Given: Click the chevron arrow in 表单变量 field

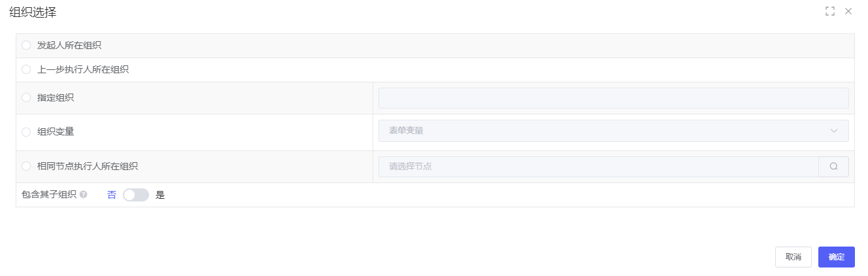Looking at the screenshot, I should point(834,131).
